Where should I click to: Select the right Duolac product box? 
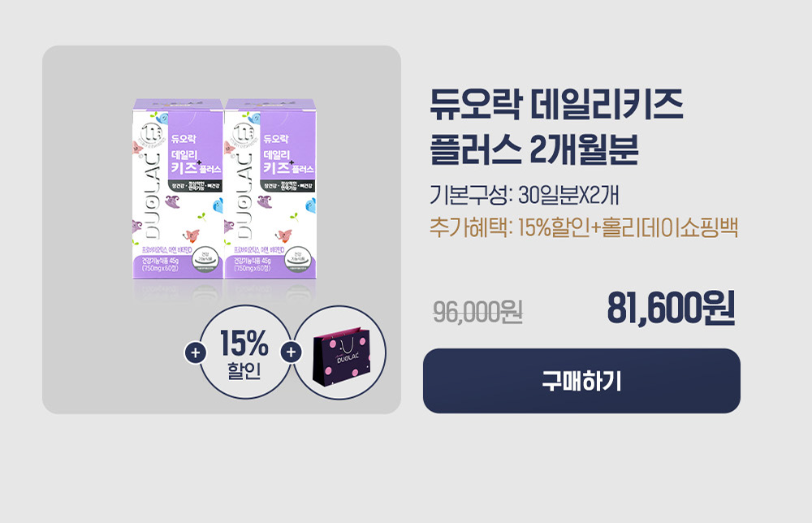[270, 189]
